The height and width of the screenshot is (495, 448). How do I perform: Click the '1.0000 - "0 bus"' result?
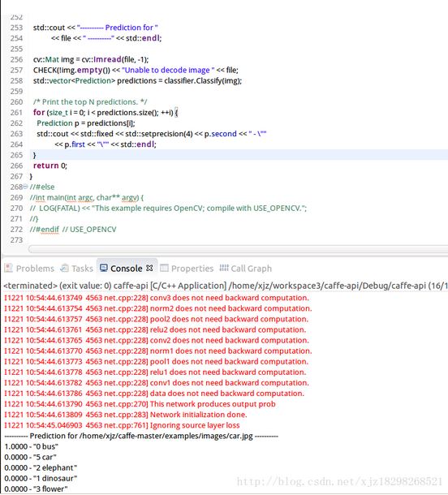click(x=32, y=446)
